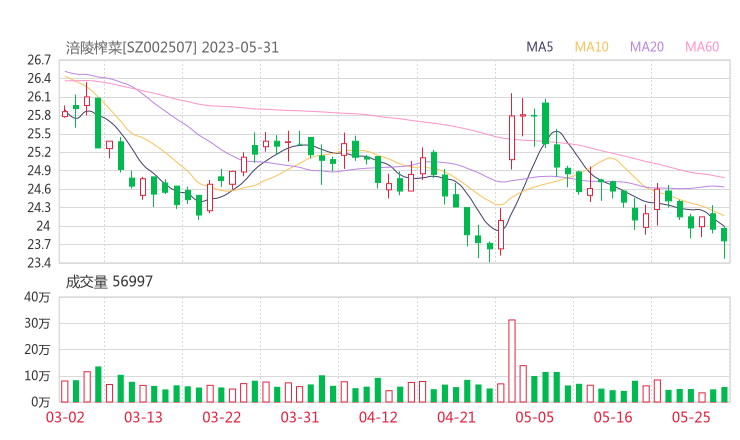This screenshot has width=740, height=440.
Task: Click the 03-31 date axis label
Action: click(300, 417)
